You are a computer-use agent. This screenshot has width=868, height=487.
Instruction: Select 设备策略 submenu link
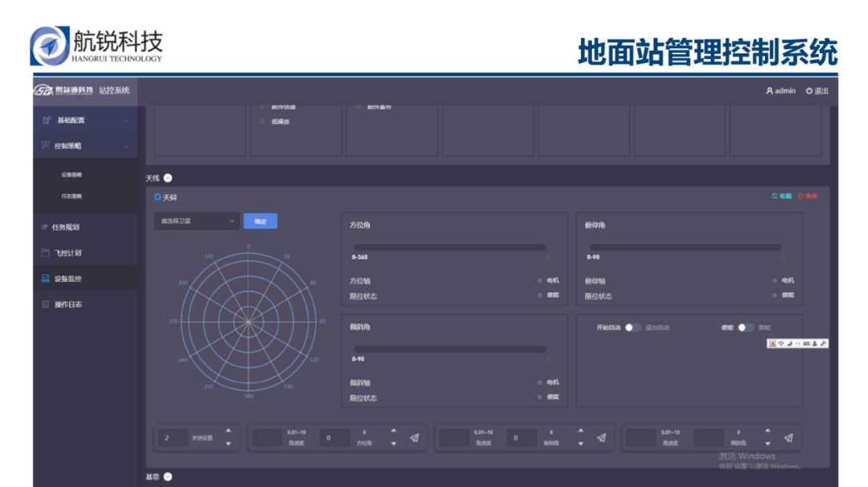click(x=72, y=174)
